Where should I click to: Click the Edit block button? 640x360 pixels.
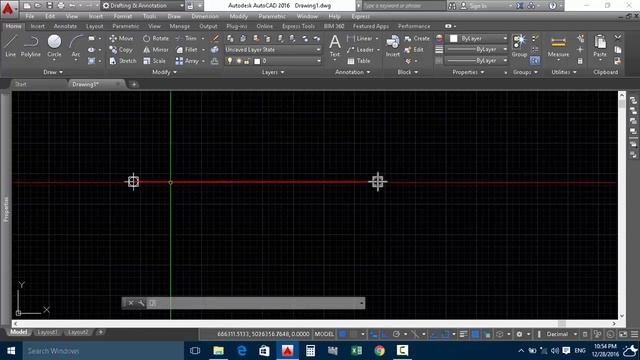point(414,50)
